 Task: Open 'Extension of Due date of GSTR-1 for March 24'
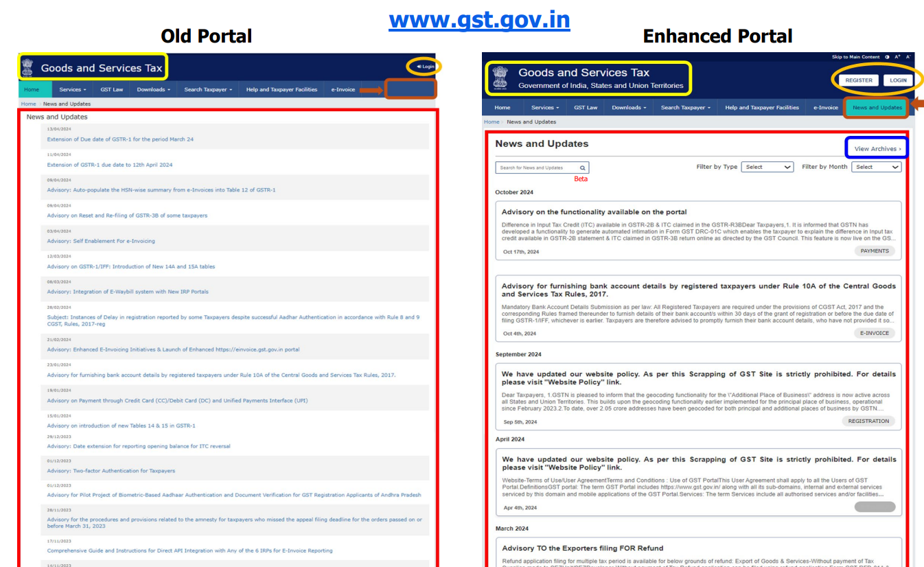120,139
